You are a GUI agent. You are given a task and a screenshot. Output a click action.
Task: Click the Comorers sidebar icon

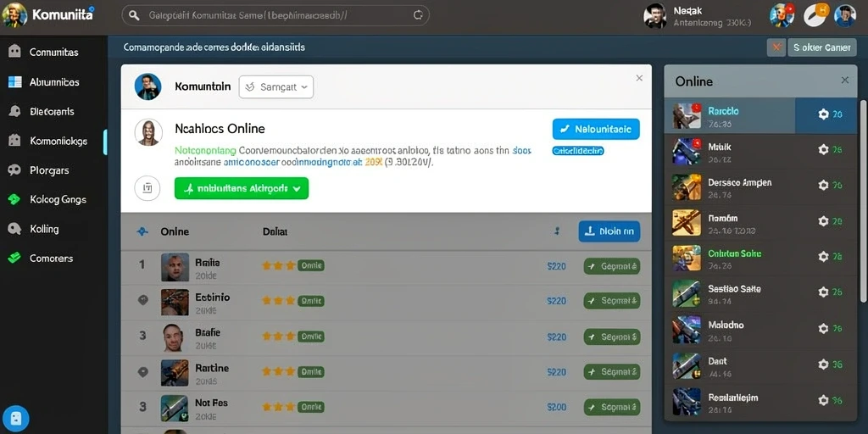14,258
